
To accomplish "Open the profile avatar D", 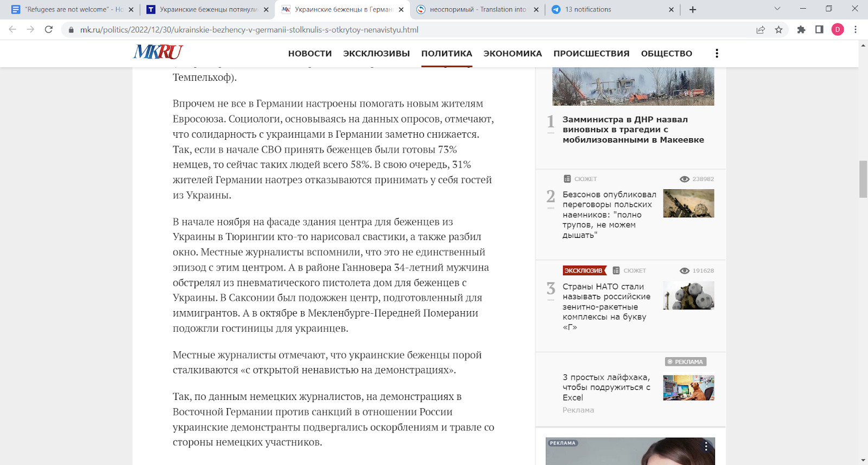I will [838, 30].
